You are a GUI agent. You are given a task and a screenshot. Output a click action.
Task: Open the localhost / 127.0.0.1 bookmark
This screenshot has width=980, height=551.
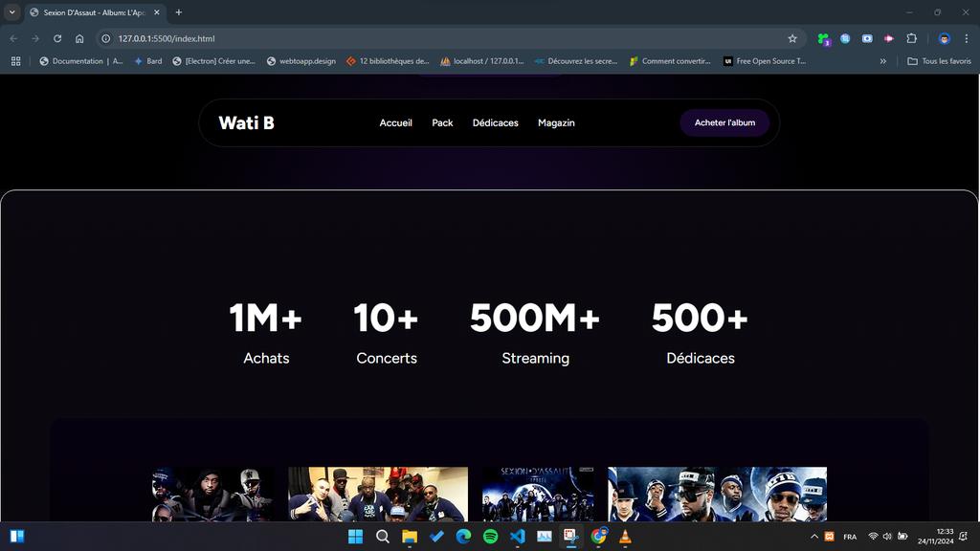(x=482, y=61)
